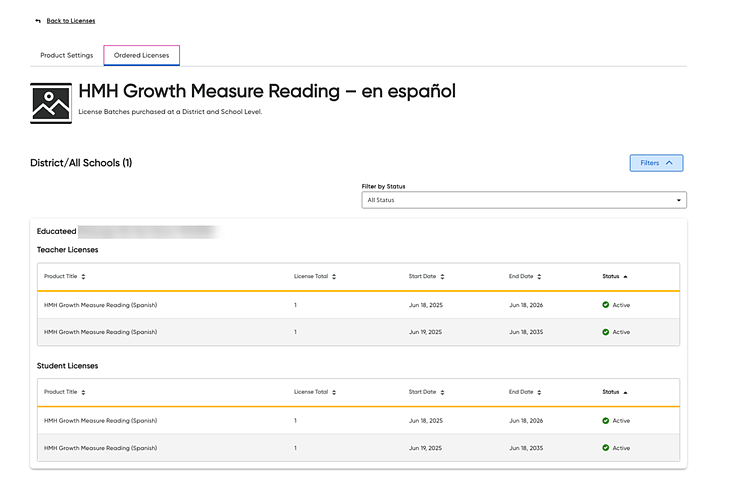Viewport: 742px width, 498px height.
Task: Sort Student Licenses by Status
Action: [615, 392]
